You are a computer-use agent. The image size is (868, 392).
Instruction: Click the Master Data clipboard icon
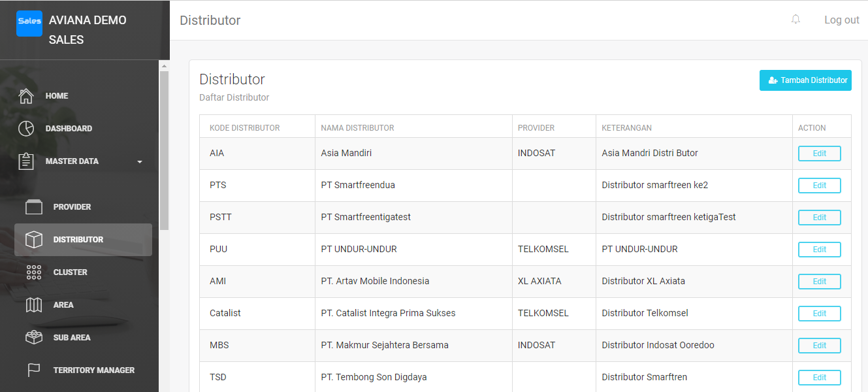[26, 161]
